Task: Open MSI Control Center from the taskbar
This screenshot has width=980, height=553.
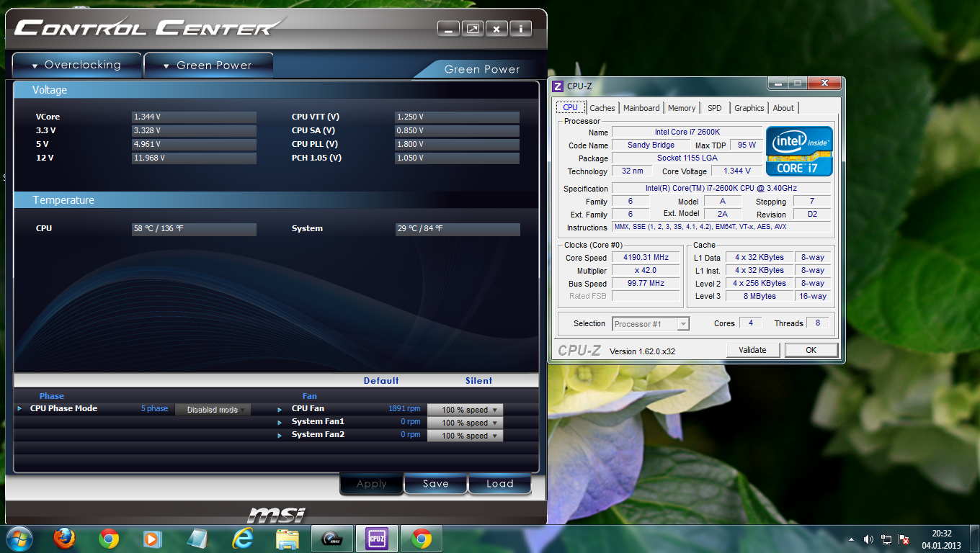Action: coord(331,539)
